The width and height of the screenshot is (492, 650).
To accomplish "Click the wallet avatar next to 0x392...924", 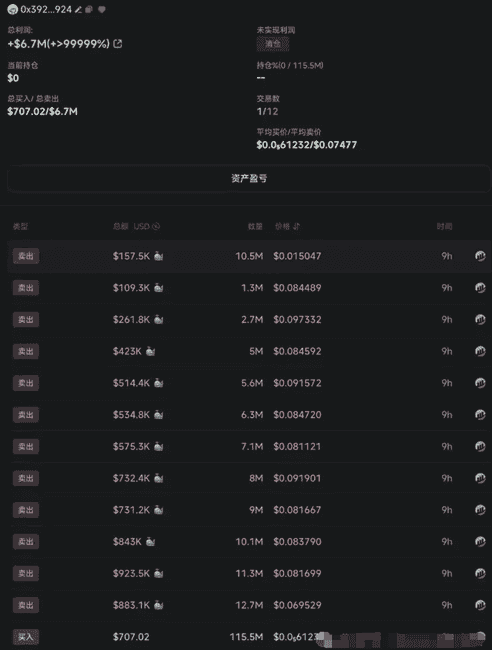I will [x=12, y=10].
